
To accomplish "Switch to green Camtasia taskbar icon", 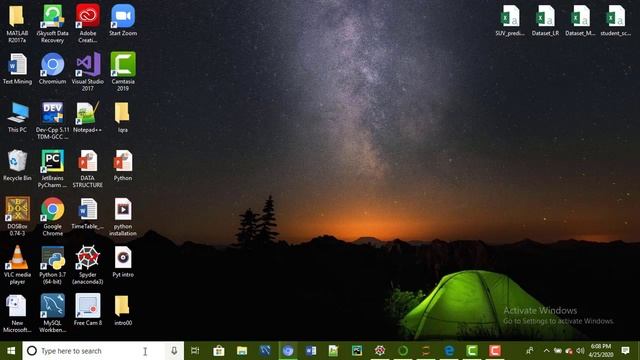I will pyautogui.click(x=472, y=351).
